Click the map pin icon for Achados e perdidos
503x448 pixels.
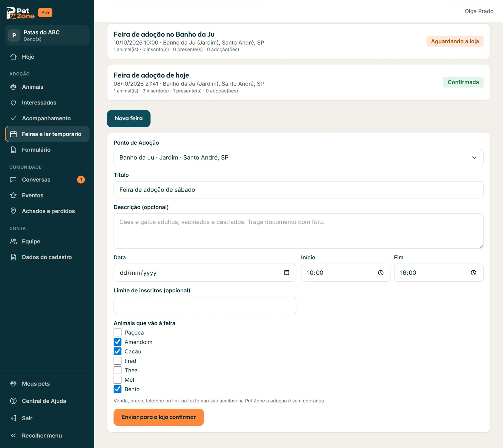click(x=13, y=211)
